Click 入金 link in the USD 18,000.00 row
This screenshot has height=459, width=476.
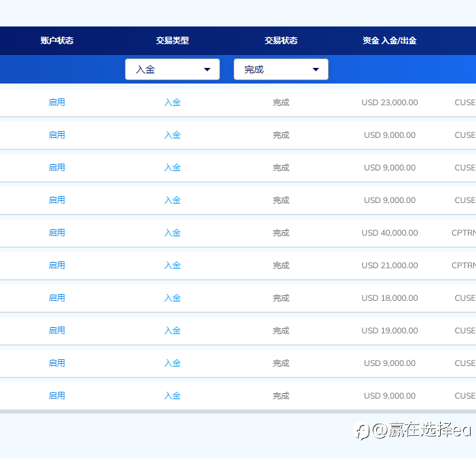click(172, 298)
